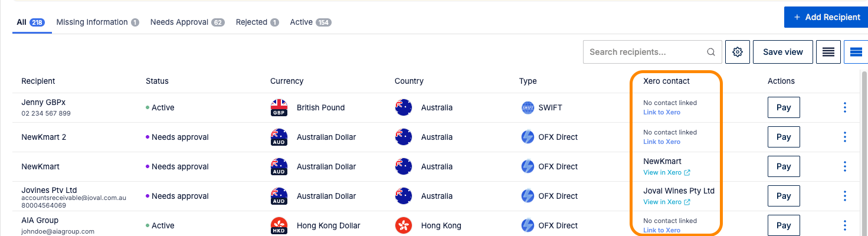Open three-dot menu for the NewKmart row
Screen dimensions: 868x236
point(845,166)
